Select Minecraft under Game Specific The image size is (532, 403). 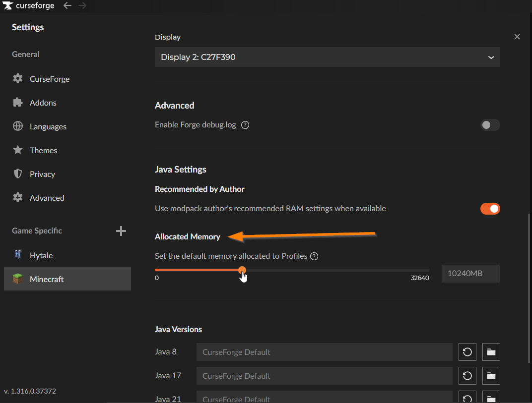tap(67, 279)
